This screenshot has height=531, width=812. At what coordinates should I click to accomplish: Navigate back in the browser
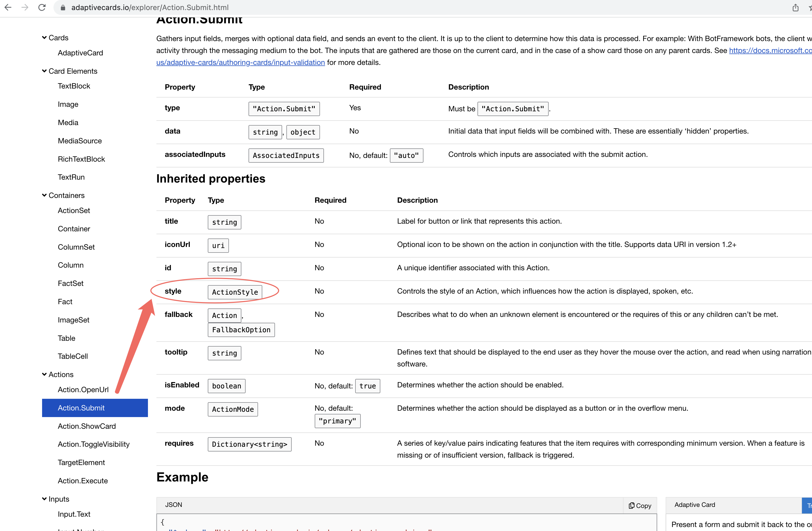pos(8,7)
